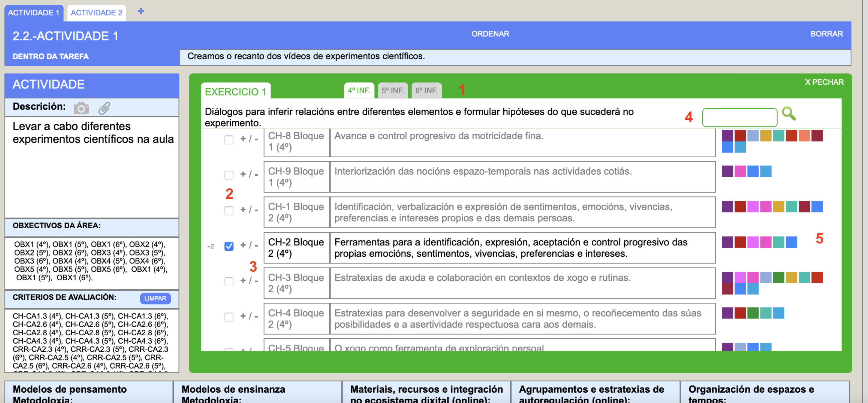The image size is (868, 403).
Task: Click the '2.2.-ACTIVIDADE 1' title
Action: (65, 36)
